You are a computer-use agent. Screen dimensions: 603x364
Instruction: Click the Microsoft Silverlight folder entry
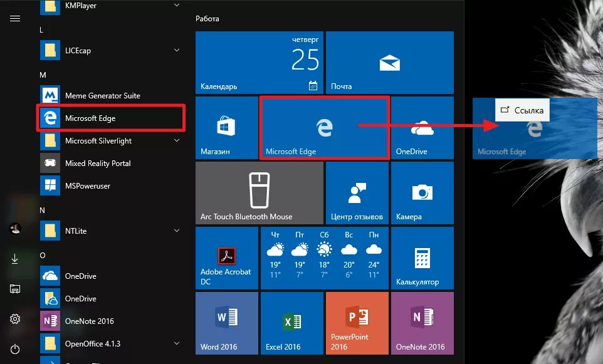(111, 141)
